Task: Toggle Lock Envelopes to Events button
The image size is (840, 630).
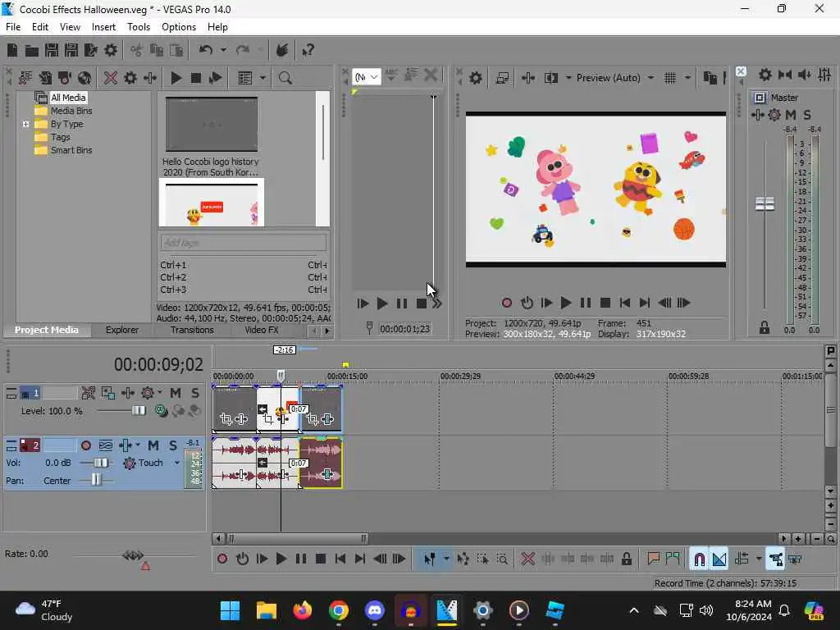Action: pos(775,559)
